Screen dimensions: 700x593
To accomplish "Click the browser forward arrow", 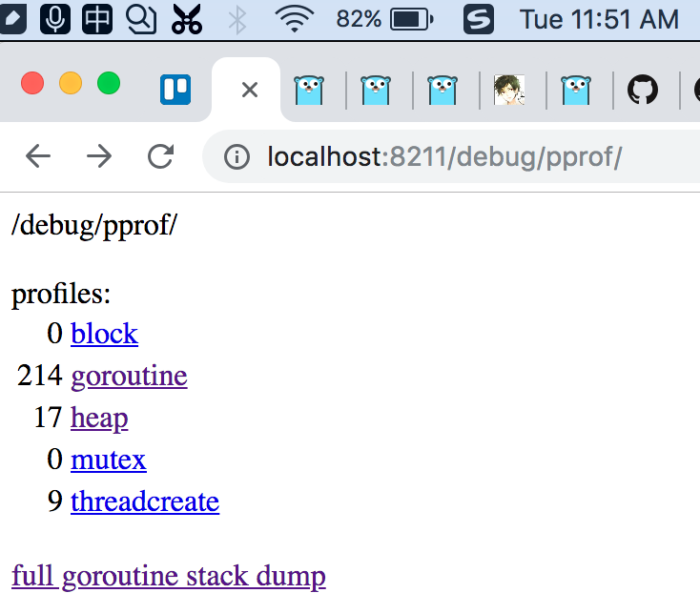I will [x=99, y=156].
